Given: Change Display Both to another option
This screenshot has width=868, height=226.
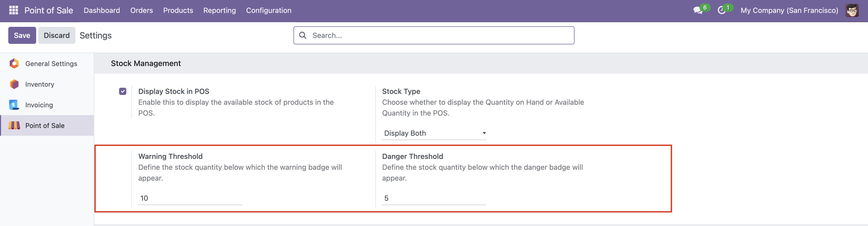Looking at the screenshot, I should pos(434,133).
